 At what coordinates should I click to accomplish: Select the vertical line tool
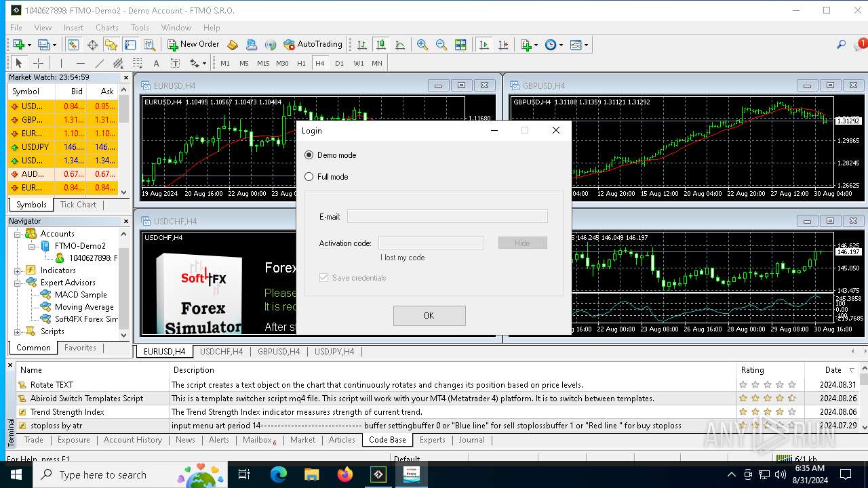pyautogui.click(x=61, y=63)
